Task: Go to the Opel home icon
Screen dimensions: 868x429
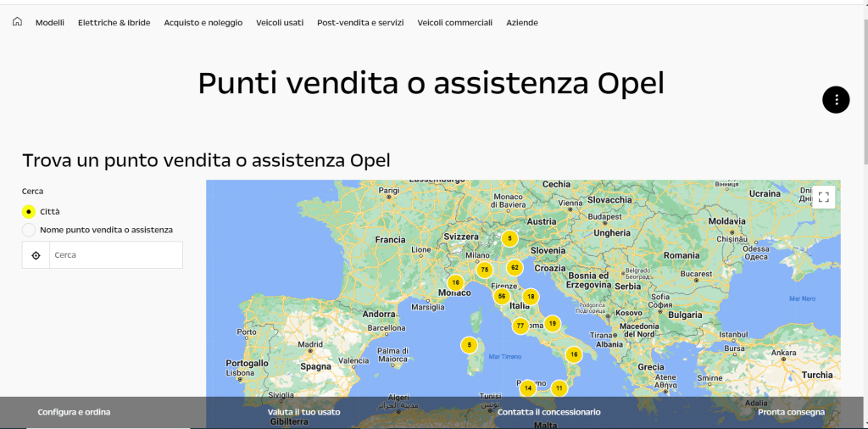Action: [17, 22]
